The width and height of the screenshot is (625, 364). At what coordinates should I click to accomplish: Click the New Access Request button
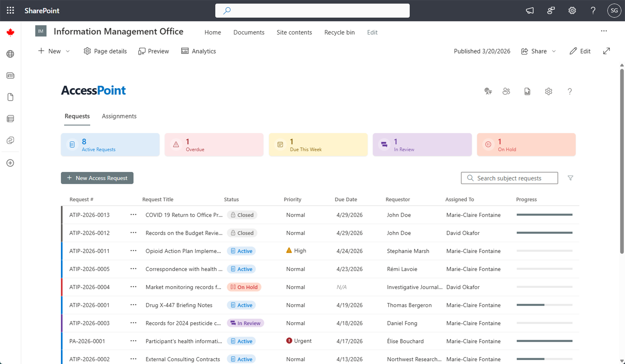pyautogui.click(x=97, y=178)
